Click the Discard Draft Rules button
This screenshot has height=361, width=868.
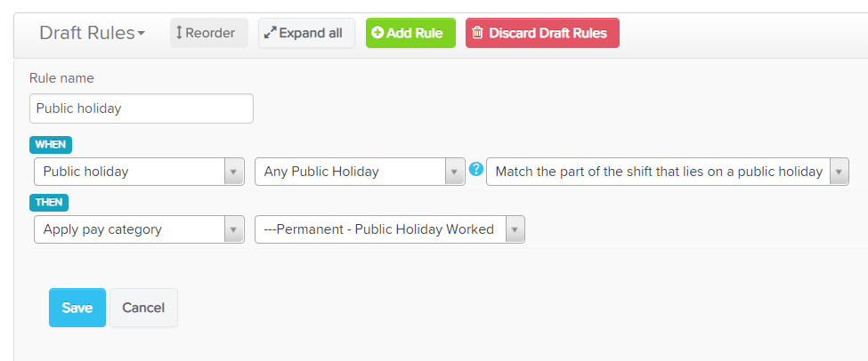coord(542,33)
